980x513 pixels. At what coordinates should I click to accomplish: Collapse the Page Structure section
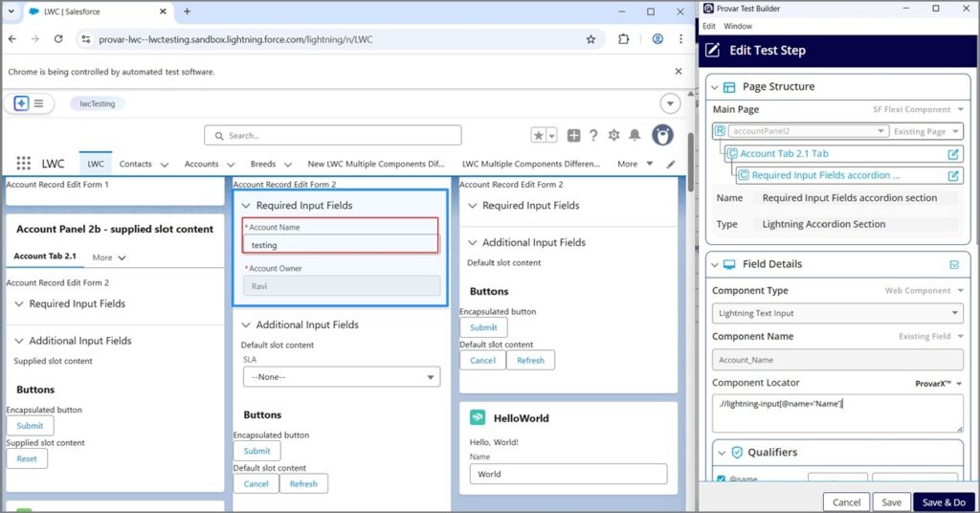pos(714,87)
